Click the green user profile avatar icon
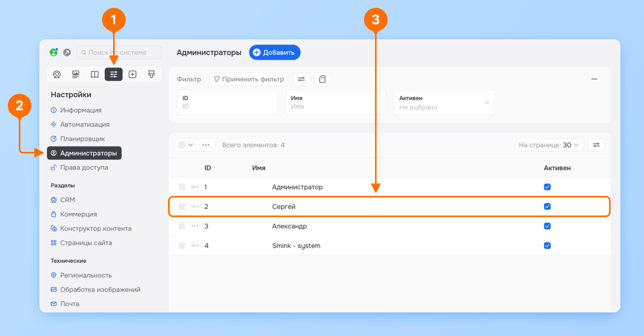 pos(54,52)
